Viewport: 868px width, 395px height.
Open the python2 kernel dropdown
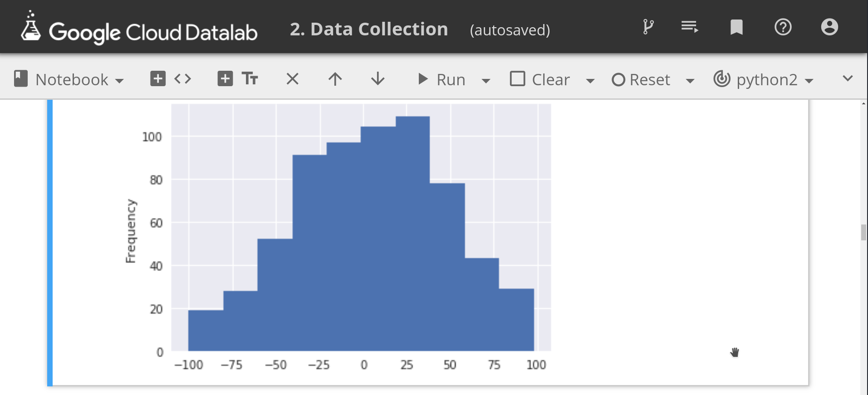pos(765,79)
